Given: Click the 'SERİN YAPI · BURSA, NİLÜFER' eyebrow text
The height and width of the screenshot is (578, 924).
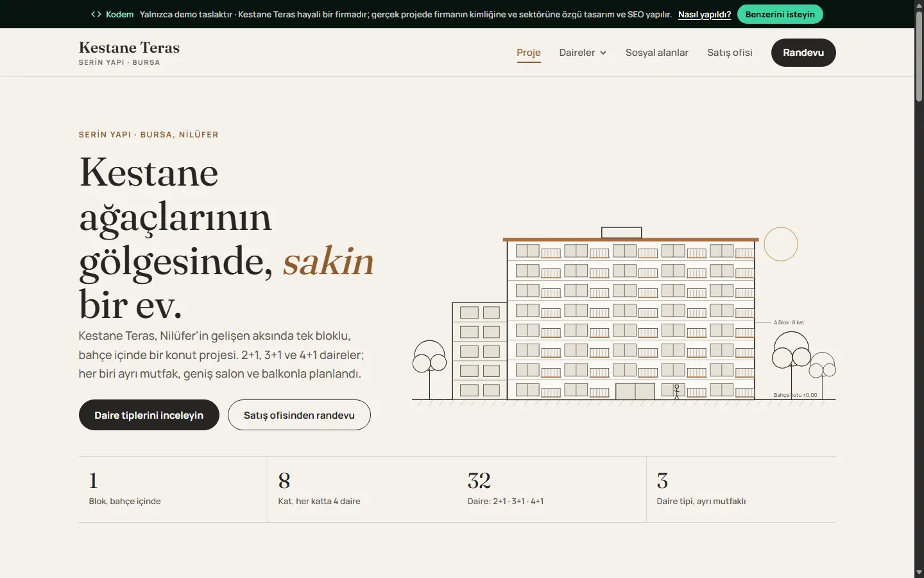Looking at the screenshot, I should point(148,134).
